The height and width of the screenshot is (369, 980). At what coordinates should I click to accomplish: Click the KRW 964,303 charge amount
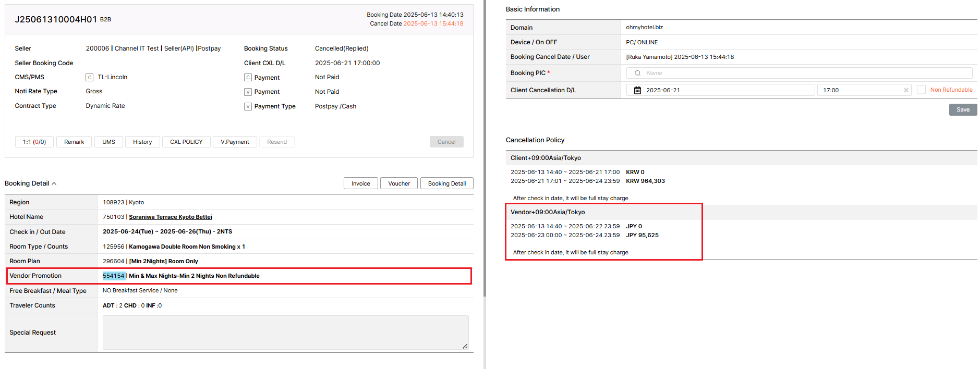(645, 181)
